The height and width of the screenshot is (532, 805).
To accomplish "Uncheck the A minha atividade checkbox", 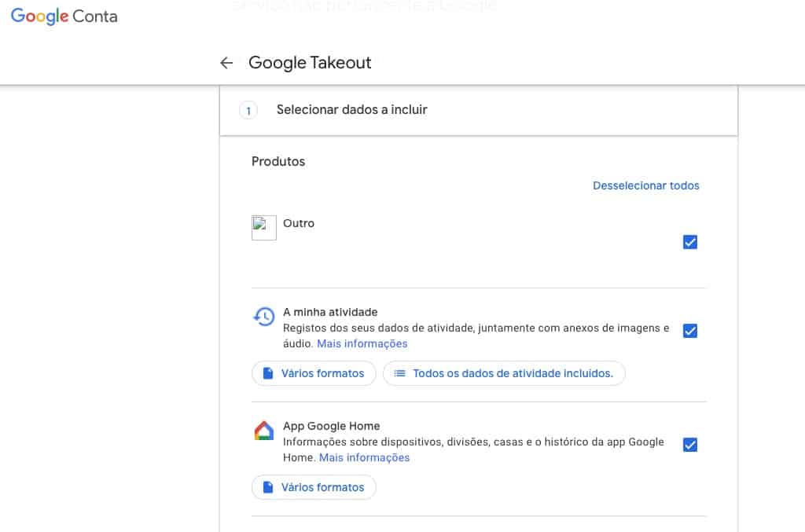I will pyautogui.click(x=690, y=330).
